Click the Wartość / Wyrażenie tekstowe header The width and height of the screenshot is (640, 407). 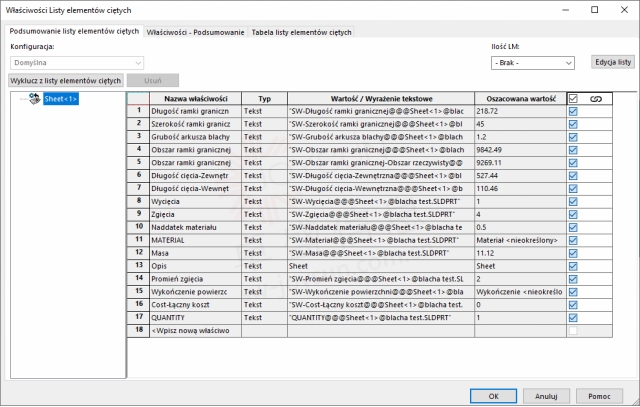click(x=381, y=99)
